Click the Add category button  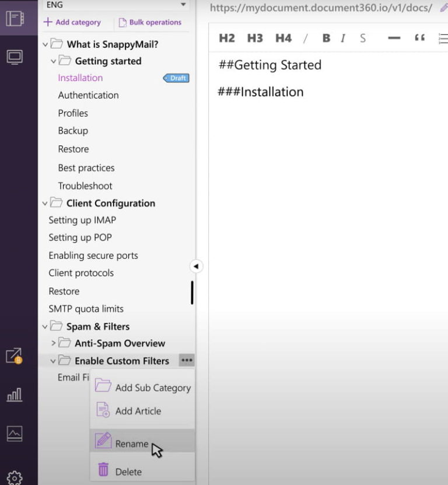point(72,22)
